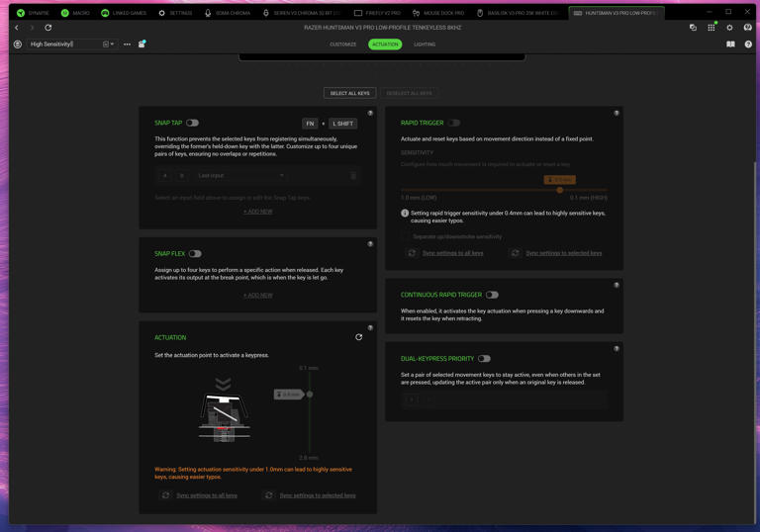Open Rapid Trigger info tooltip icon

coord(617,114)
